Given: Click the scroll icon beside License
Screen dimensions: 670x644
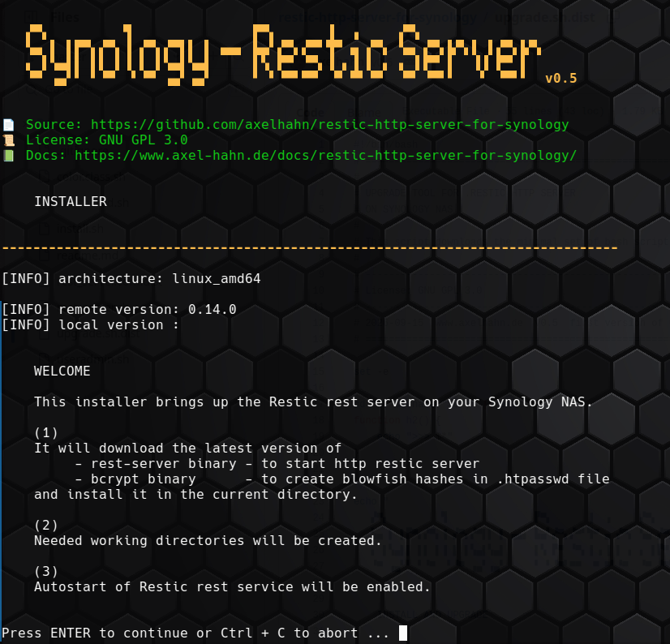Looking at the screenshot, I should [9, 140].
